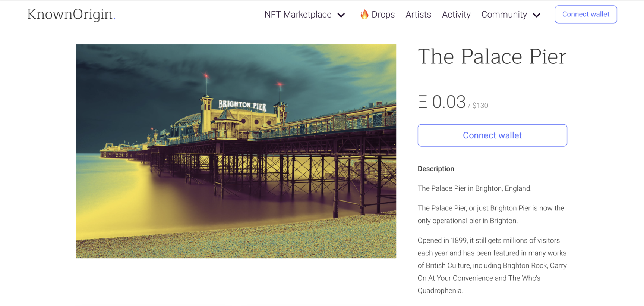Image resolution: width=644 pixels, height=306 pixels.
Task: Open the Community menu
Action: tap(504, 15)
